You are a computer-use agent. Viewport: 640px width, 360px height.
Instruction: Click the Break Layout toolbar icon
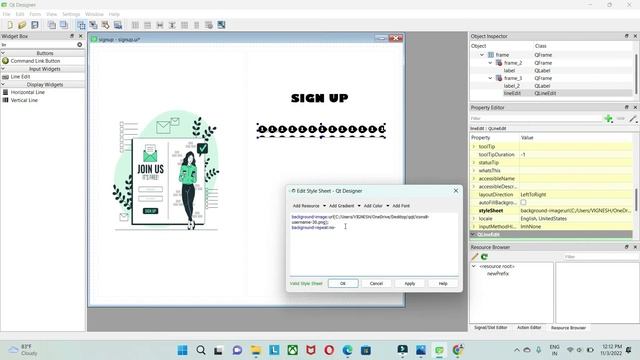[209, 25]
